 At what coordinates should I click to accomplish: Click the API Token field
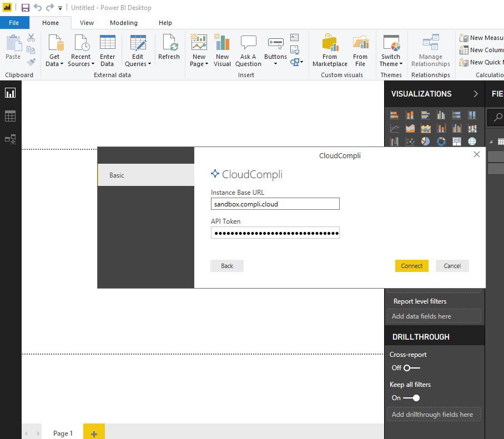click(x=275, y=233)
